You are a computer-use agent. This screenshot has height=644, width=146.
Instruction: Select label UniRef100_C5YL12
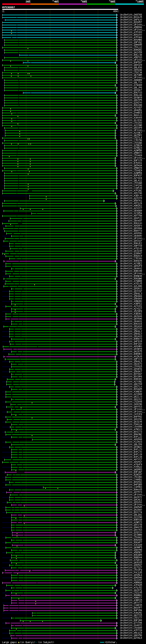coord(131,47)
